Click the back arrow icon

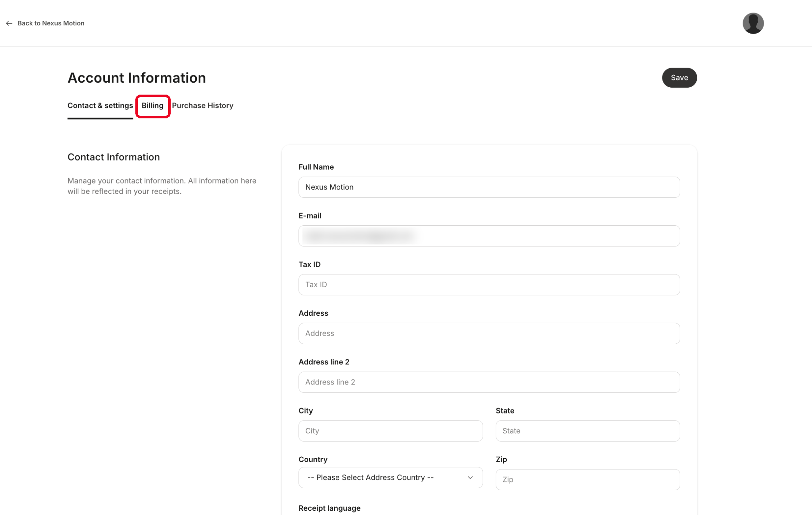coord(9,23)
